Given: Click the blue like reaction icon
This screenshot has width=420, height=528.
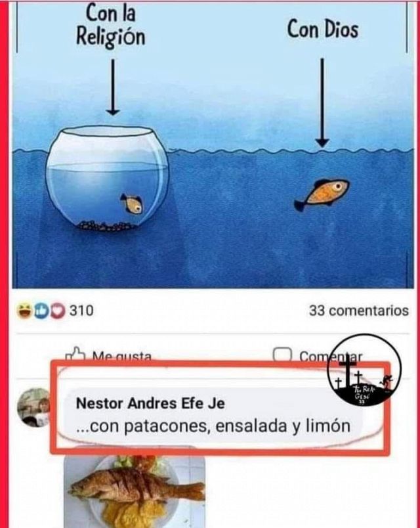Looking at the screenshot, I should (42, 311).
